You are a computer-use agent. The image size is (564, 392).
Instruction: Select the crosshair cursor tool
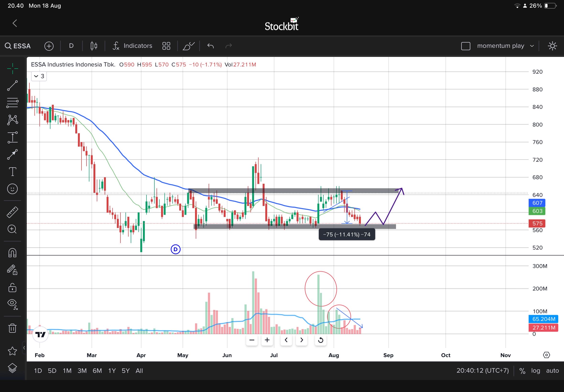click(12, 69)
